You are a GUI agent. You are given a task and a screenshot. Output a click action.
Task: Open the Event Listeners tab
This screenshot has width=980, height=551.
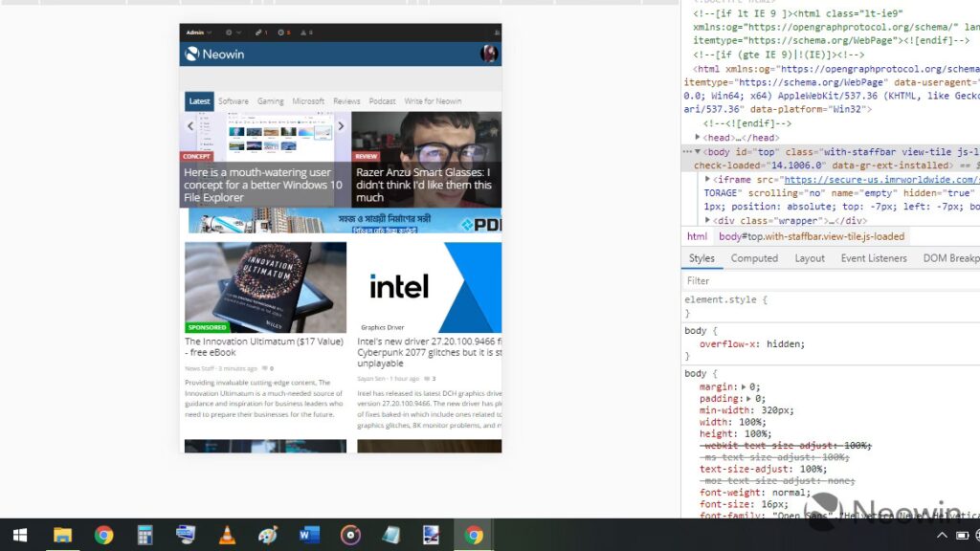tap(873, 258)
